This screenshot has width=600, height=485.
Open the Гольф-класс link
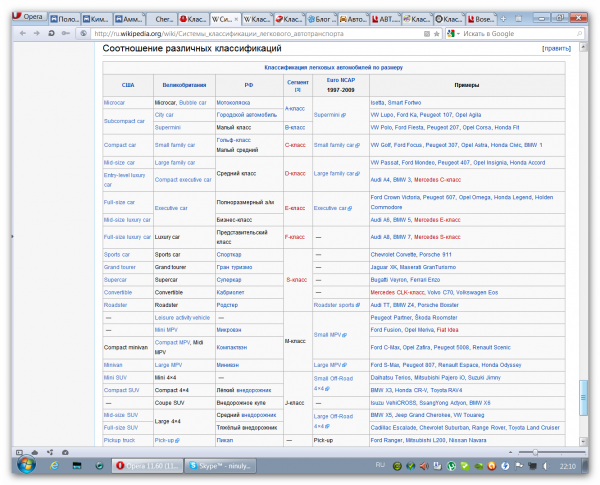[233, 140]
